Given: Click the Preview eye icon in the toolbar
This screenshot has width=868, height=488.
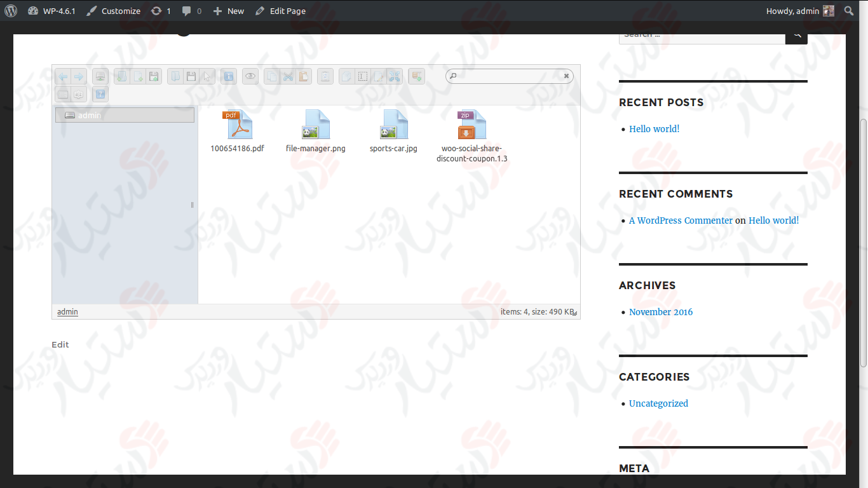Looking at the screenshot, I should pos(250,76).
